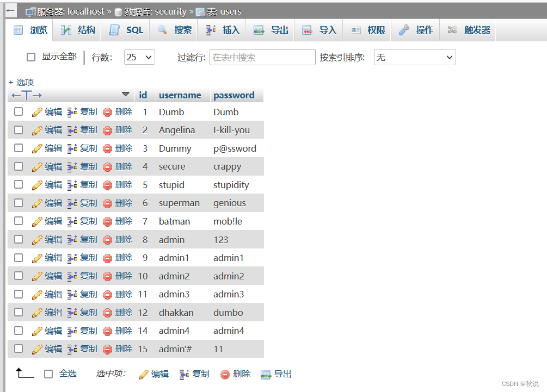Click the password cell I-kill-you
Viewport: 547px width, 392px height.
(232, 130)
